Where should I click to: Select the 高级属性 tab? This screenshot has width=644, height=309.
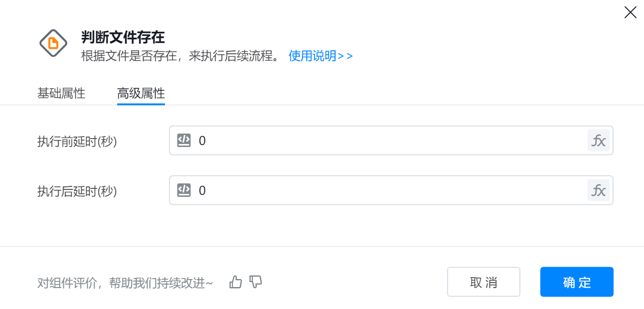tap(141, 93)
